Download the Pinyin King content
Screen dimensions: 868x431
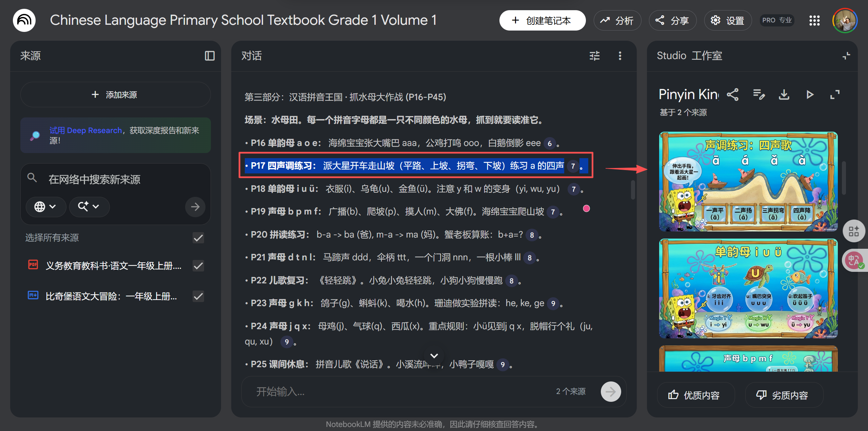coord(784,95)
